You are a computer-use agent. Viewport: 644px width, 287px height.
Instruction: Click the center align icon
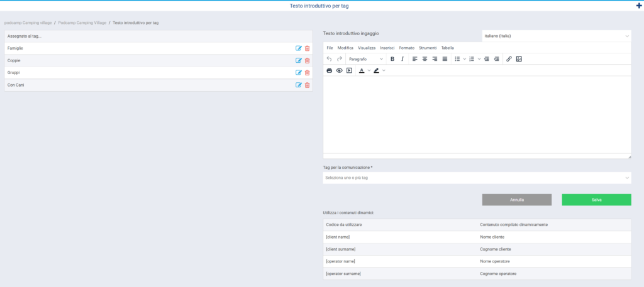[425, 59]
